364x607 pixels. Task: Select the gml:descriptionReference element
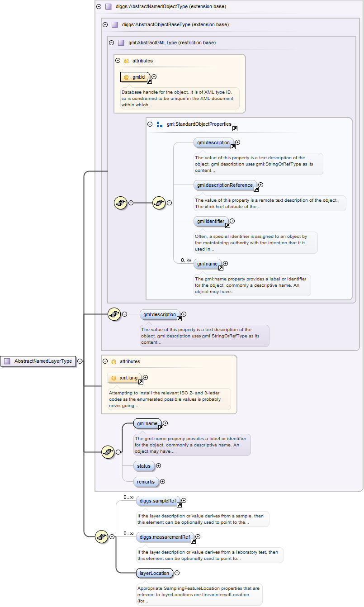point(225,185)
